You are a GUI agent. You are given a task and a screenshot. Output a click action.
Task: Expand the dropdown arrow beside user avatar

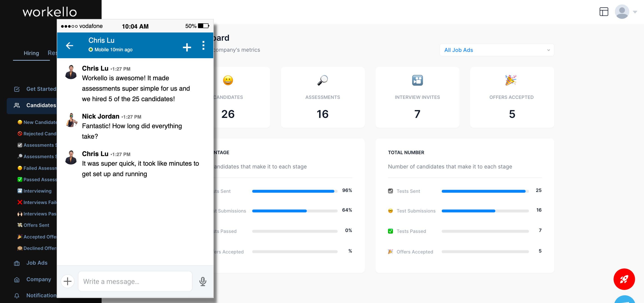(635, 12)
